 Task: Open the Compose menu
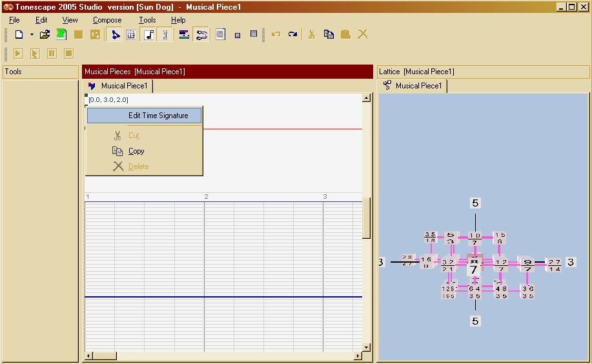[107, 20]
